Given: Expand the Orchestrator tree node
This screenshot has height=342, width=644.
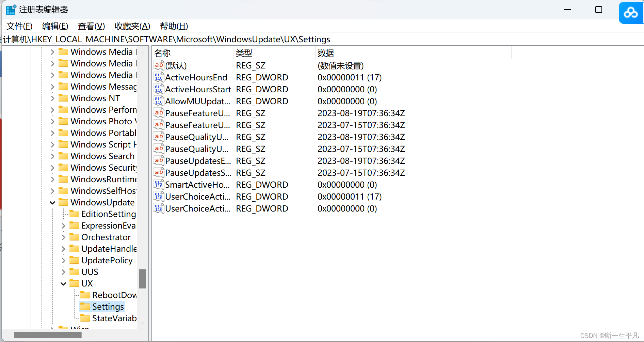Looking at the screenshot, I should click(63, 237).
